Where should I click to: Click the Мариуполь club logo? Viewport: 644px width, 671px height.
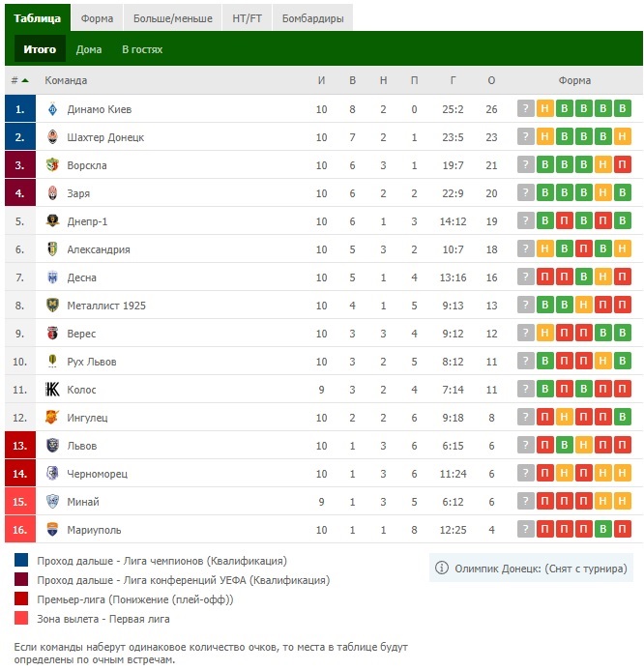tap(52, 529)
